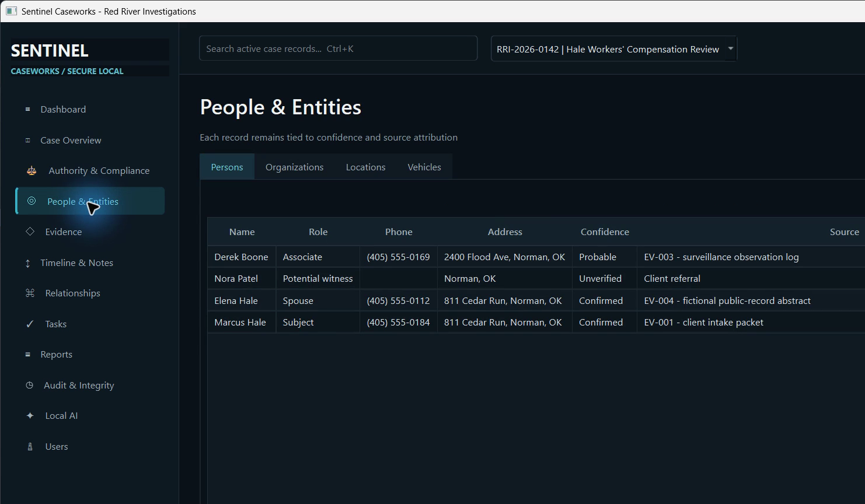865x504 pixels.
Task: Click the Local AI sparkle icon
Action: pyautogui.click(x=30, y=415)
